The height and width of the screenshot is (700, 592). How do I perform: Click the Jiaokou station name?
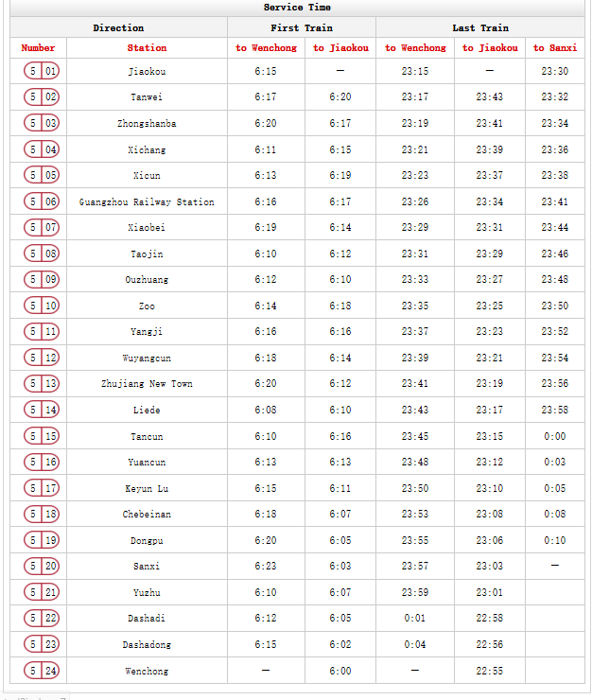[x=147, y=71]
